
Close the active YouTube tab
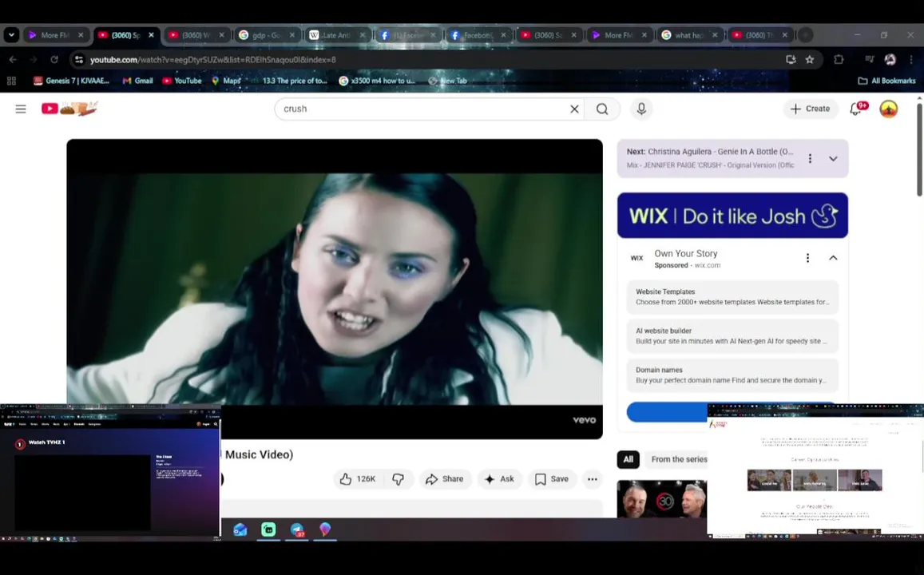151,35
